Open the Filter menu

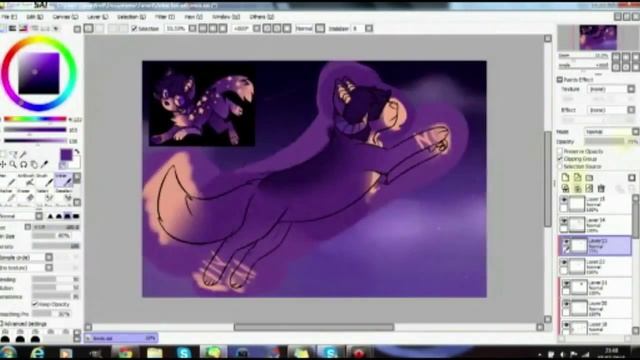point(164,17)
